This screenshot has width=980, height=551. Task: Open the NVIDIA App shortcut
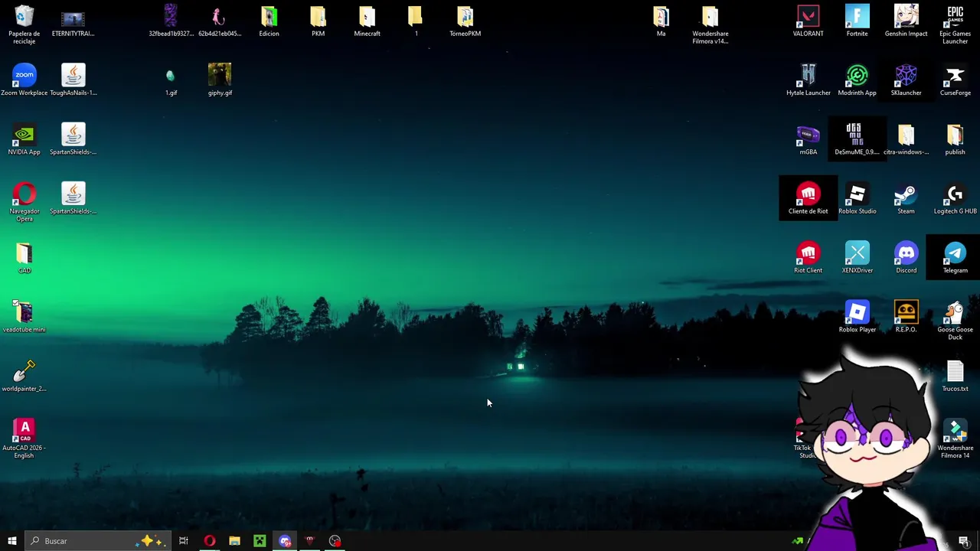24,139
